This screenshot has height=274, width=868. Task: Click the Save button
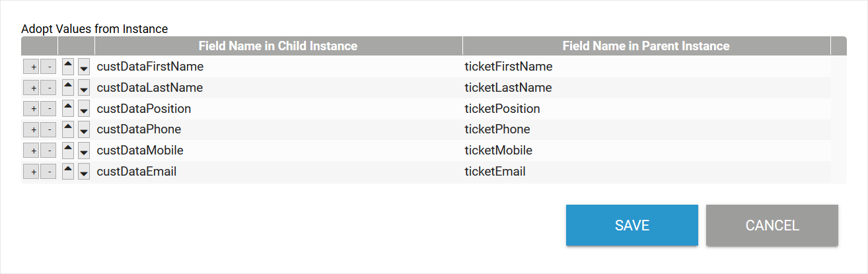pyautogui.click(x=632, y=225)
